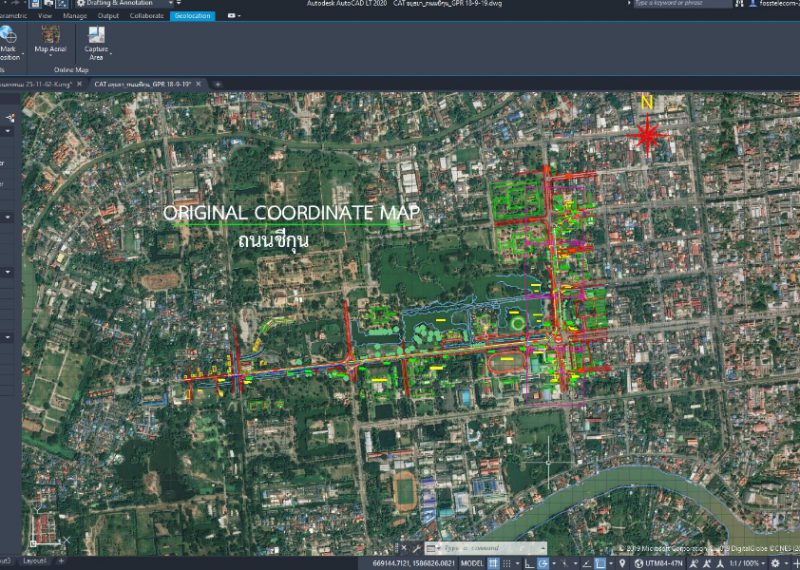This screenshot has height=570, width=800.
Task: Switch to the Collaborate ribbon tab
Action: point(146,16)
